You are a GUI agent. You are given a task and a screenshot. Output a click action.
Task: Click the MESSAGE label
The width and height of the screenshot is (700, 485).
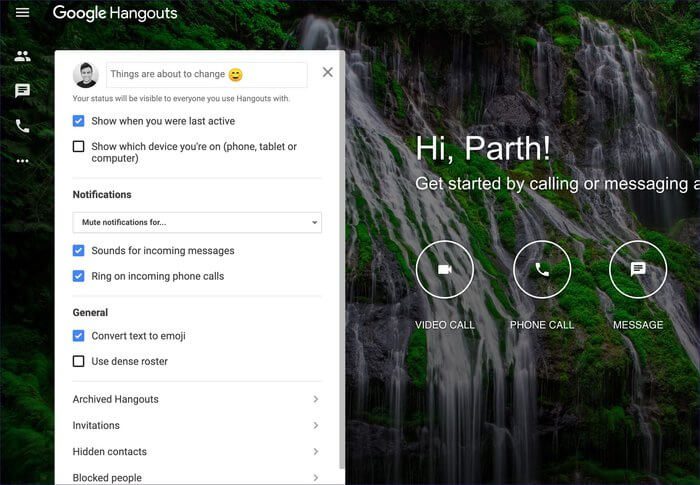(x=638, y=325)
